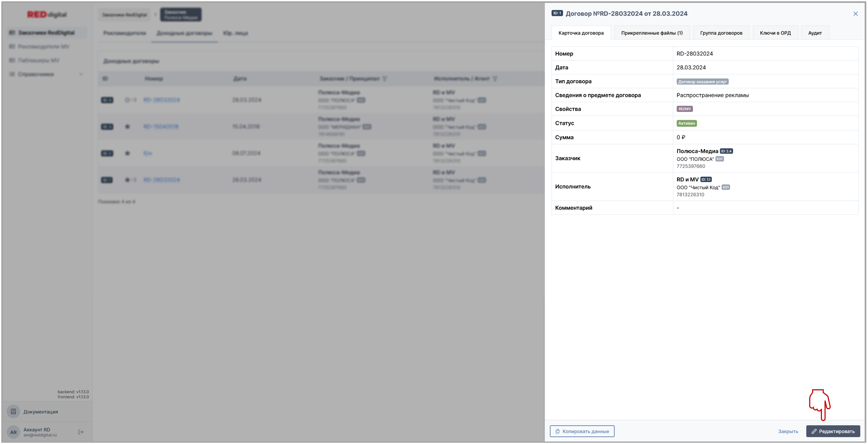This screenshot has height=444, width=868.
Task: Click the AR account avatar
Action: (13, 432)
